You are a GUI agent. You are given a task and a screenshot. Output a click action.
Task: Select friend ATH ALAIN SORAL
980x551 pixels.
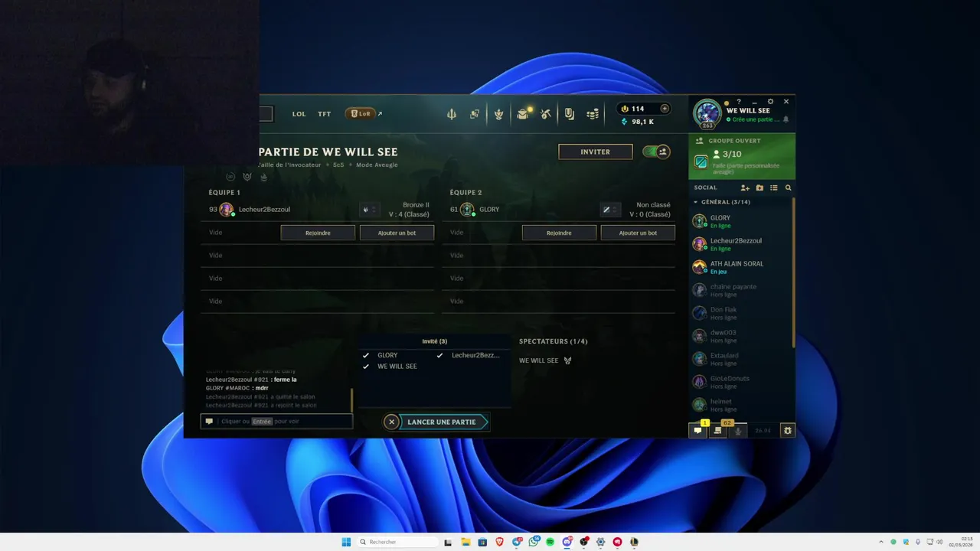(740, 267)
